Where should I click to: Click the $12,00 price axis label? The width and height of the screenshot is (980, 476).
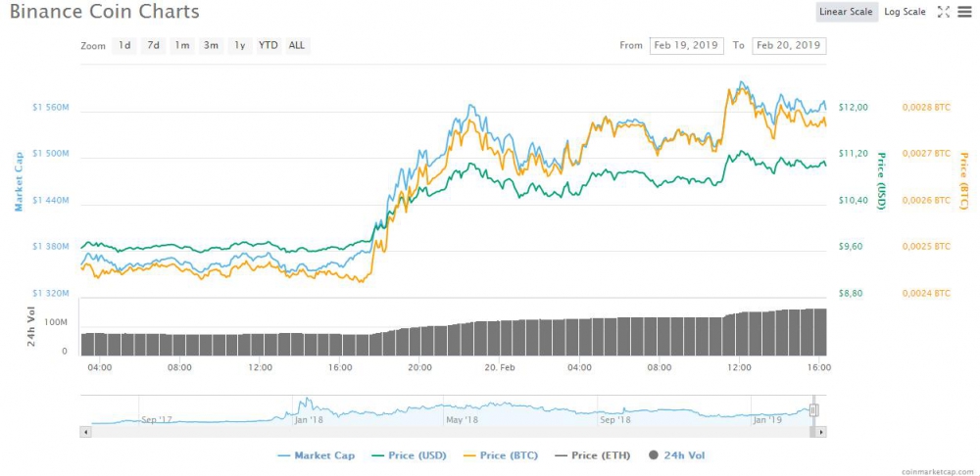tap(854, 108)
